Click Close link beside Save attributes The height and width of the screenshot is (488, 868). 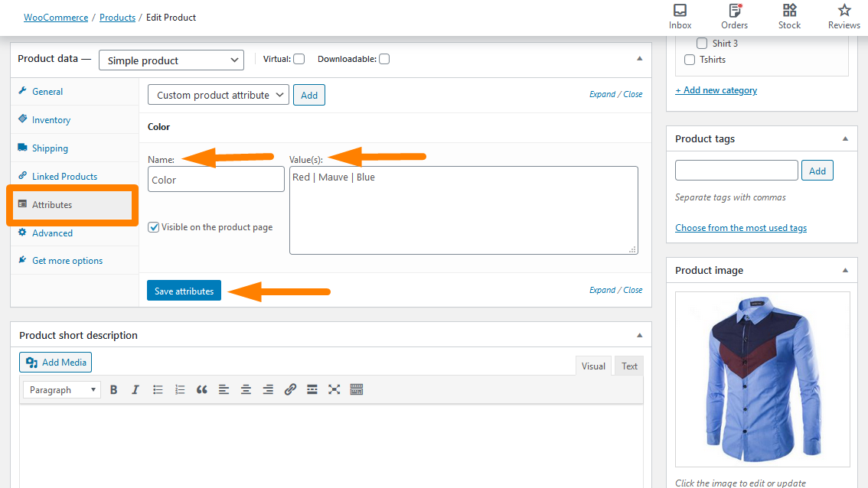633,290
